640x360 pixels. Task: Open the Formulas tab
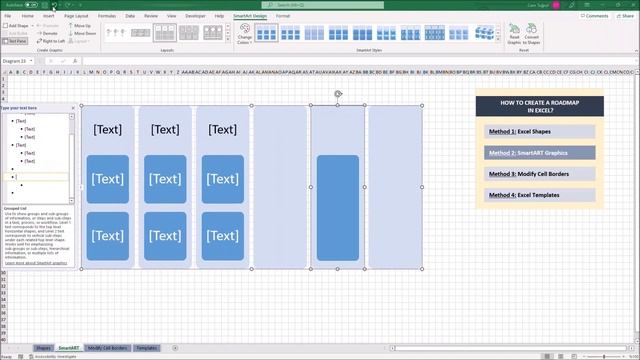[x=107, y=16]
